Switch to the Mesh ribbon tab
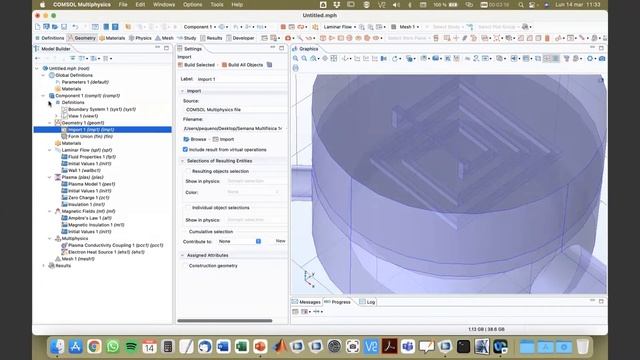 click(164, 38)
